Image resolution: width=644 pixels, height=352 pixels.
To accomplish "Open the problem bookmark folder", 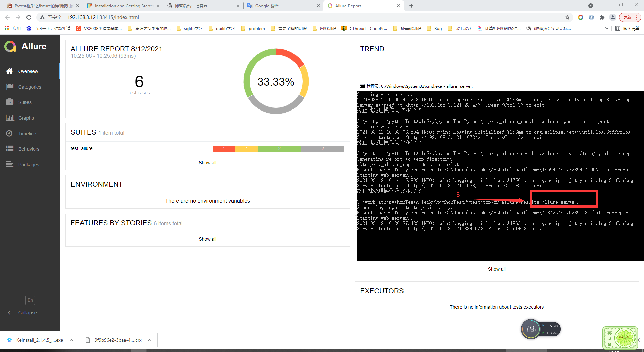I will 253,28.
